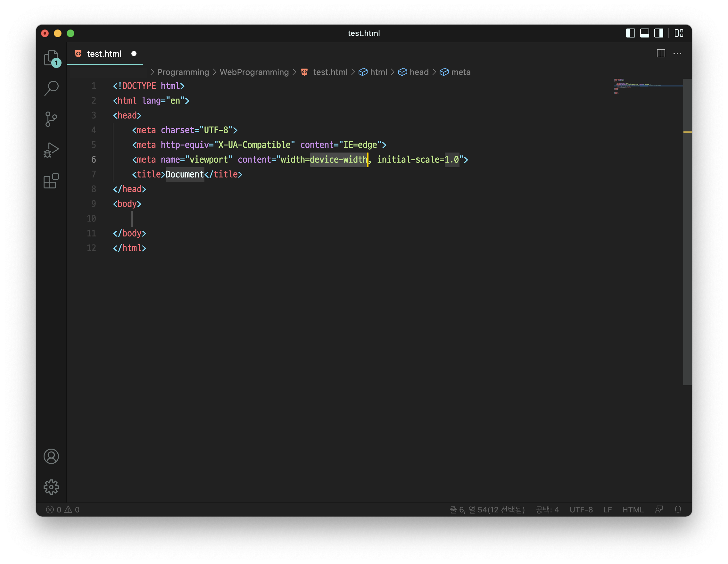The height and width of the screenshot is (564, 728).
Task: Click the head breadcrumb item
Action: pyautogui.click(x=419, y=72)
